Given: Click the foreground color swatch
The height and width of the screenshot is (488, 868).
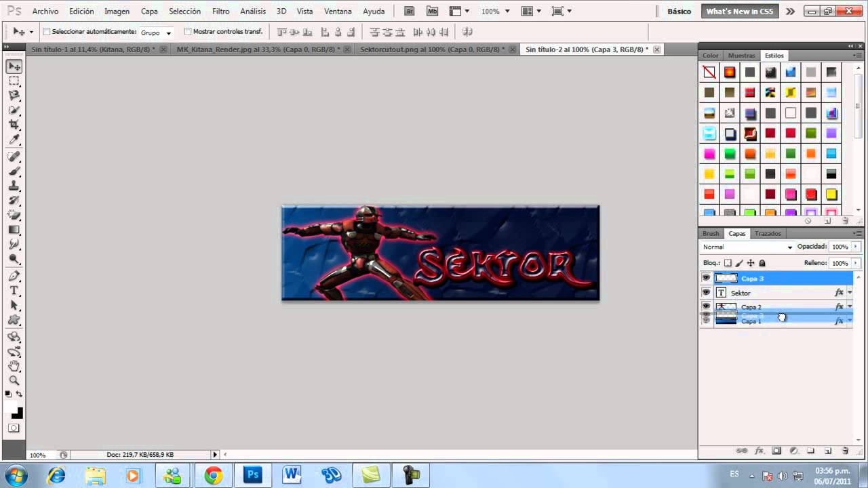Looking at the screenshot, I should click(x=11, y=407).
